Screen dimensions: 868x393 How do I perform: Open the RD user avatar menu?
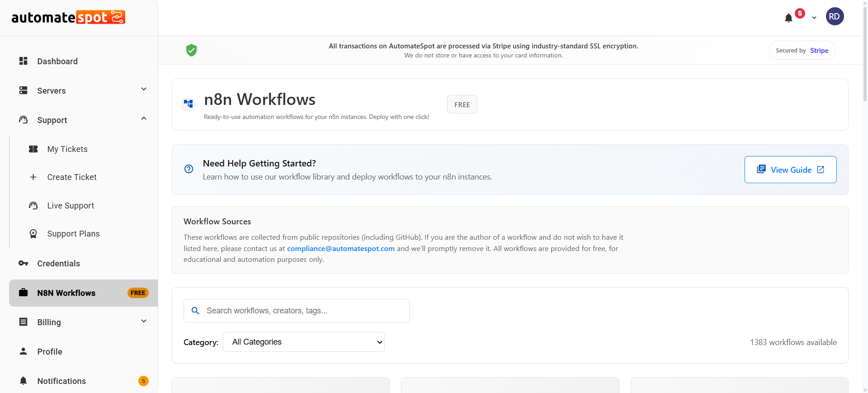835,17
